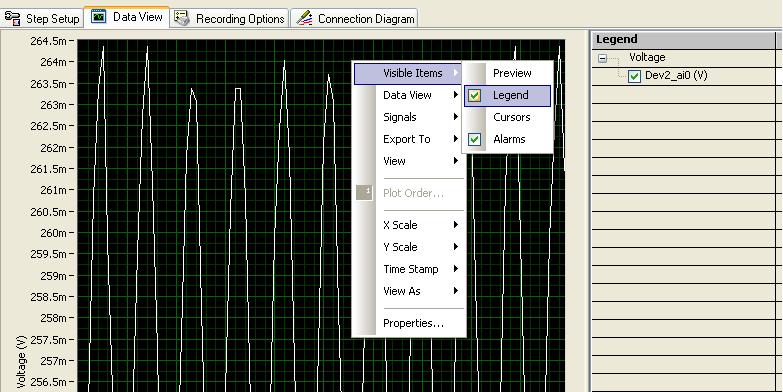
Task: Uncheck the Legend visible item
Action: (x=507, y=95)
